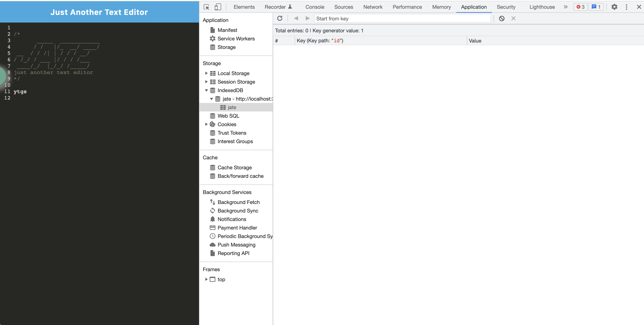Open Service Workers panel

click(236, 38)
